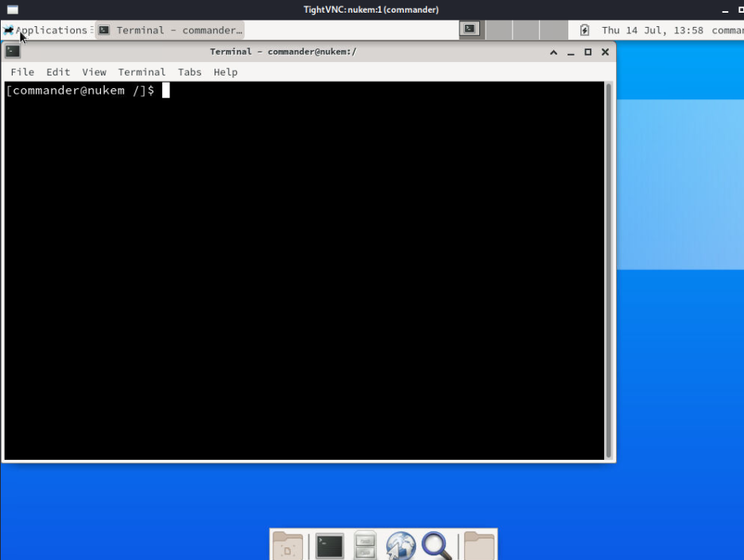
Task: Open the Help menu
Action: 226,72
